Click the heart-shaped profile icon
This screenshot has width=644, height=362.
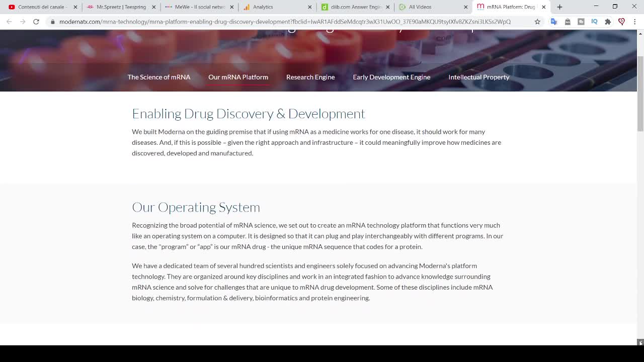pyautogui.click(x=621, y=22)
